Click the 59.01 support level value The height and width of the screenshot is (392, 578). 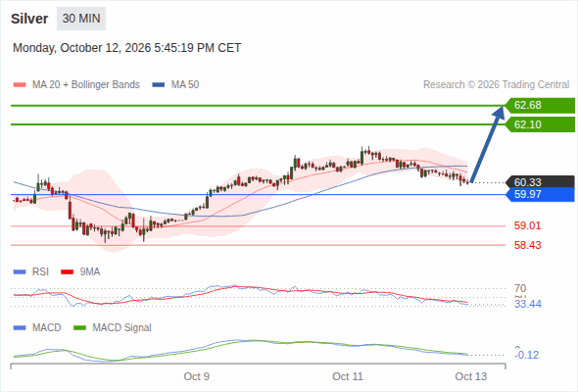coord(527,225)
